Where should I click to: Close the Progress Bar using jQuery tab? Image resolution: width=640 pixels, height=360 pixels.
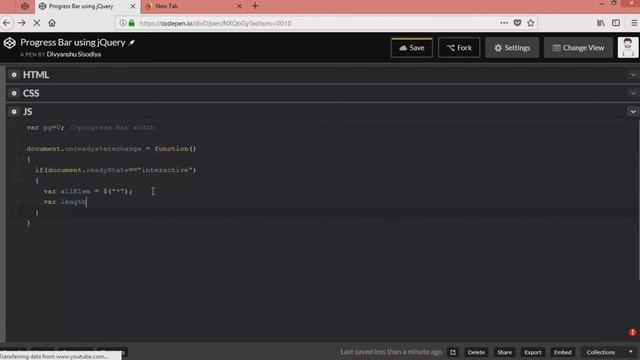(133, 6)
